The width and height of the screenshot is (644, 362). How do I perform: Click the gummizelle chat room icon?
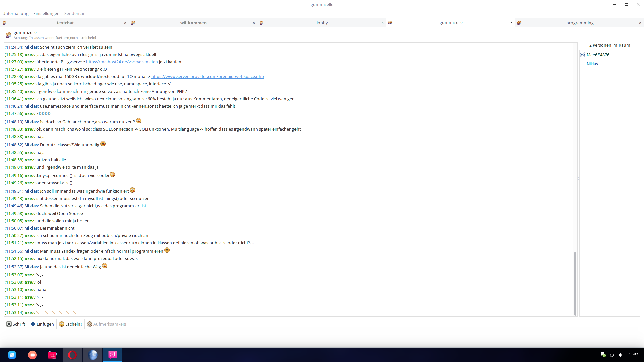[8, 35]
